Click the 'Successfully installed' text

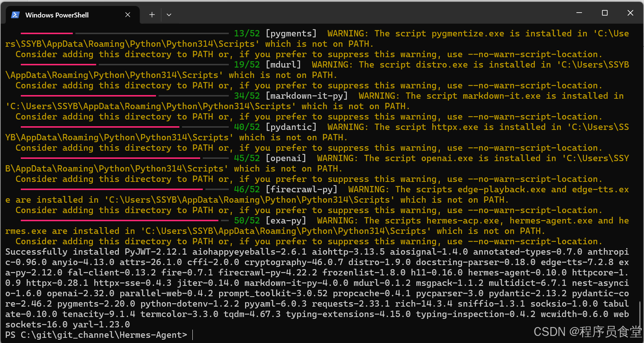coord(62,252)
